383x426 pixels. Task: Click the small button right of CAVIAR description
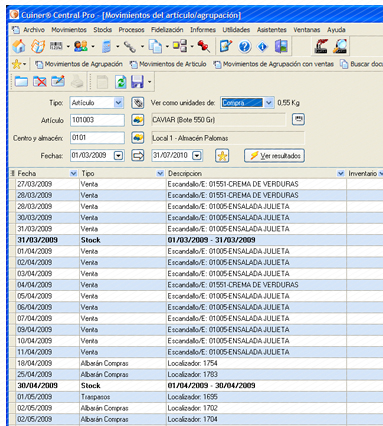coord(298,119)
